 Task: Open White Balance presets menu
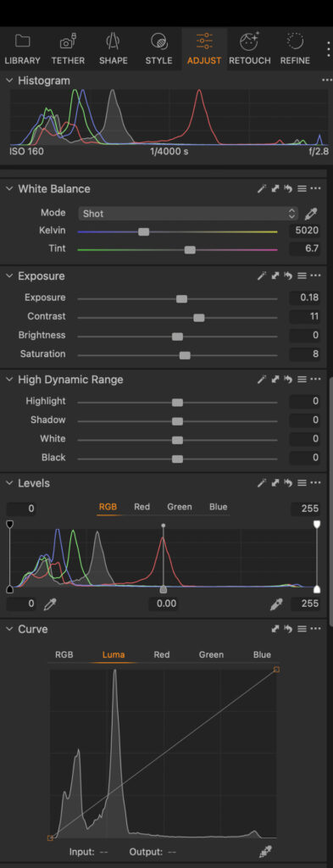302,189
